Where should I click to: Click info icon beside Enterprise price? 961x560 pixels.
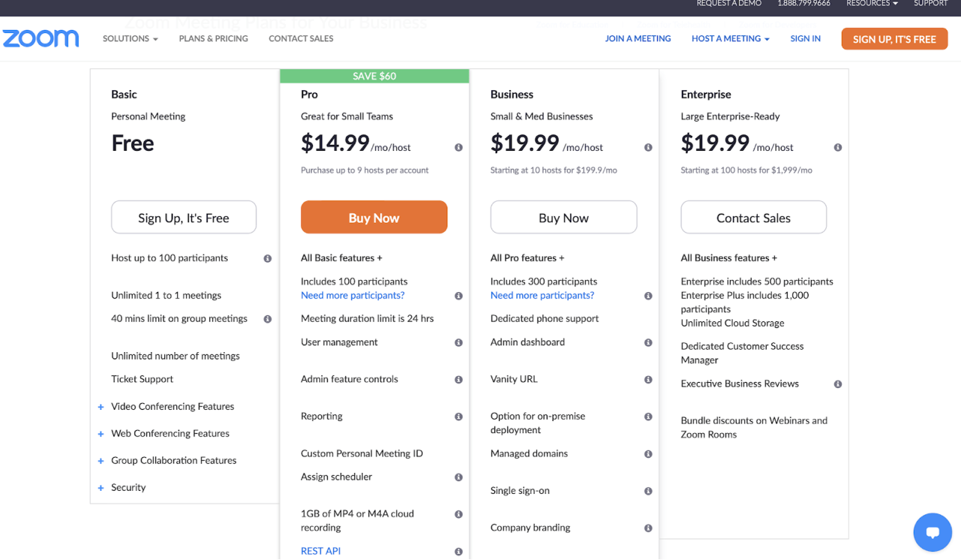pyautogui.click(x=838, y=148)
